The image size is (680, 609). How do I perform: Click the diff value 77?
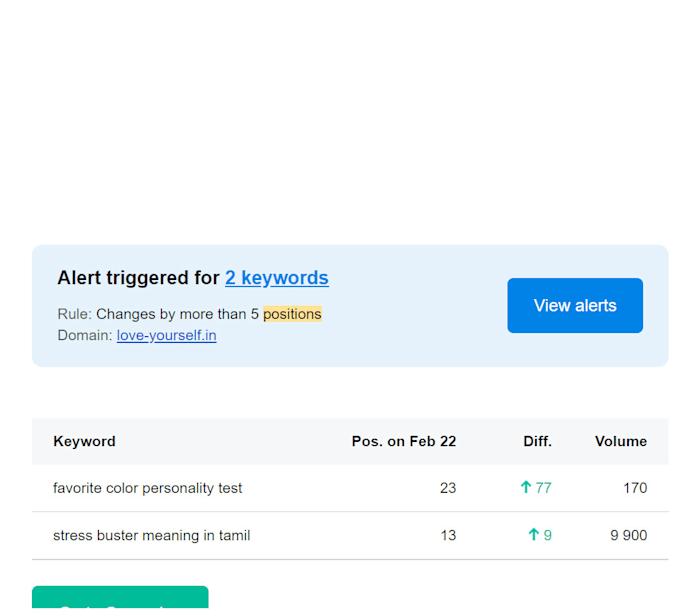tap(543, 488)
